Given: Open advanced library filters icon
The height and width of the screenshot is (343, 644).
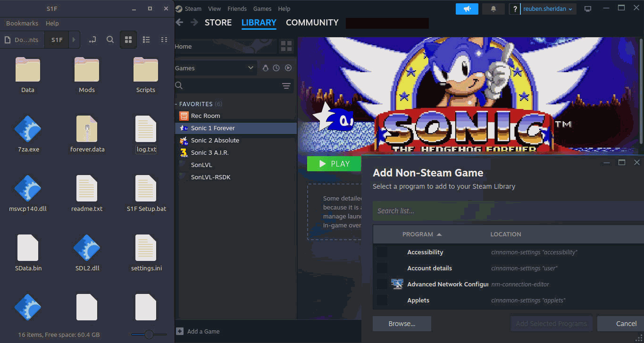Looking at the screenshot, I should pos(286,86).
